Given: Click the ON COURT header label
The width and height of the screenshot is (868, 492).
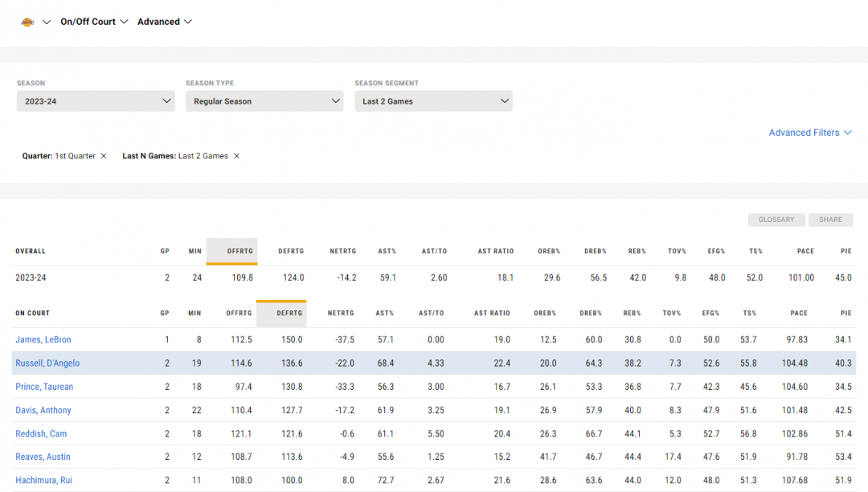Looking at the screenshot, I should [33, 314].
